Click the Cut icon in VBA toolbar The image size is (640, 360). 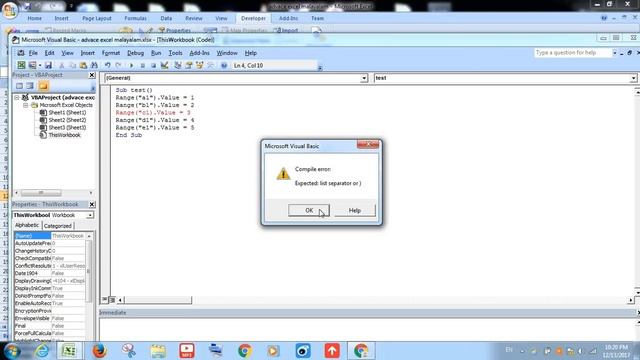point(62,65)
